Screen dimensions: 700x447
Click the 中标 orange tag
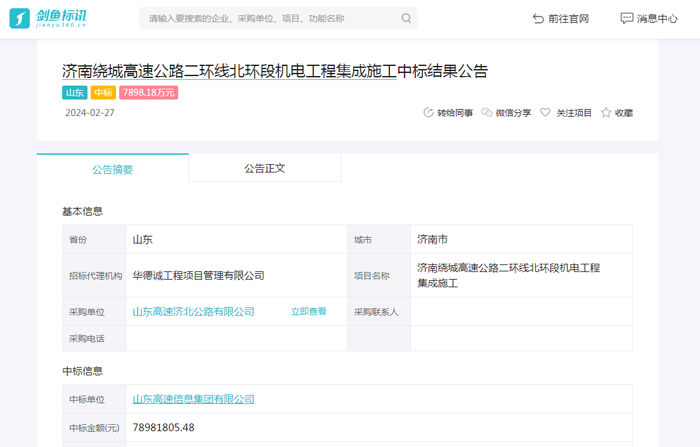click(103, 92)
